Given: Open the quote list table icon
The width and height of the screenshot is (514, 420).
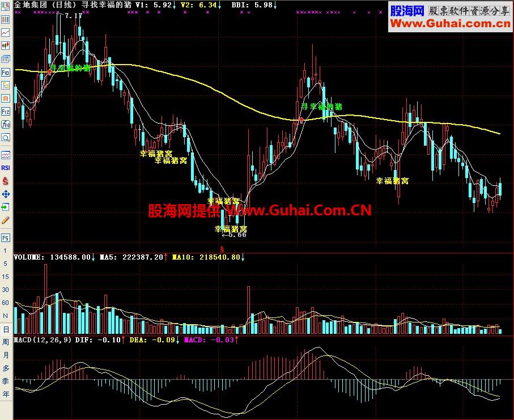Looking at the screenshot, I should tap(5, 20).
